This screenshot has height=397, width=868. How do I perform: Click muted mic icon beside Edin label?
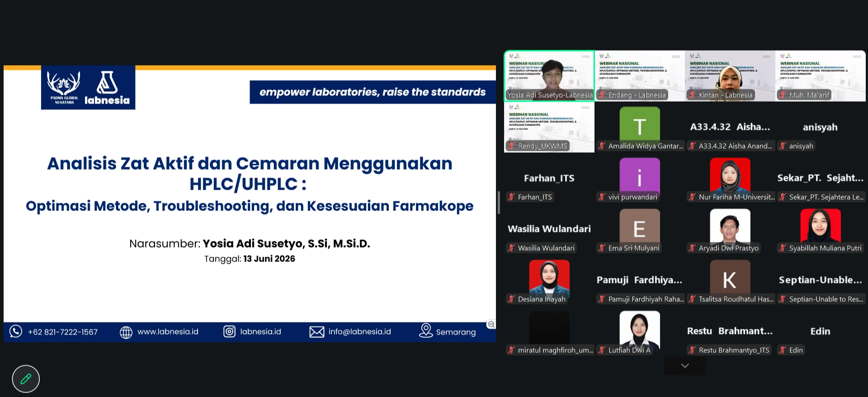pos(783,350)
